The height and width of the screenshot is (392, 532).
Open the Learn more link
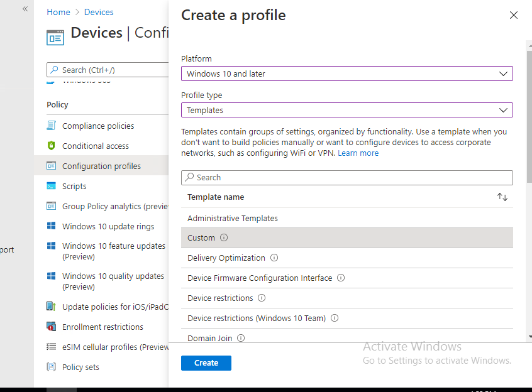pyautogui.click(x=358, y=153)
